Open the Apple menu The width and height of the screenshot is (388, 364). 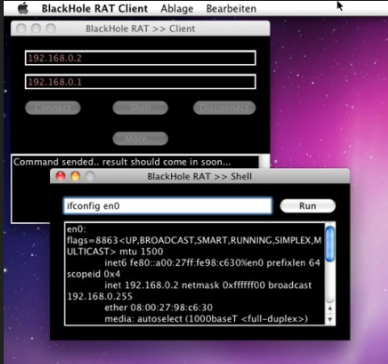(x=23, y=8)
